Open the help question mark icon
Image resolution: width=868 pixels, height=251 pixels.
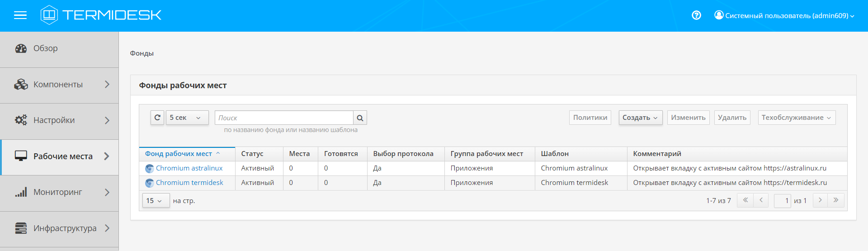click(696, 15)
